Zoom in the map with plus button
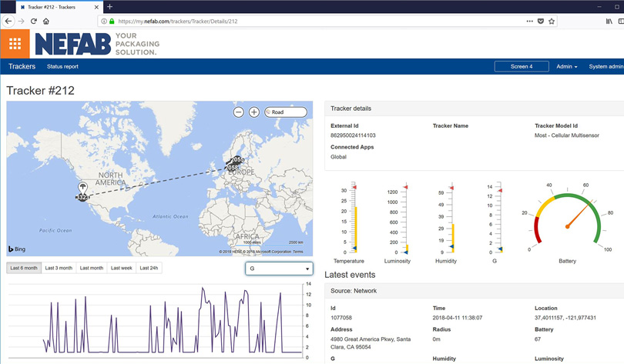The image size is (624, 364). pyautogui.click(x=253, y=112)
